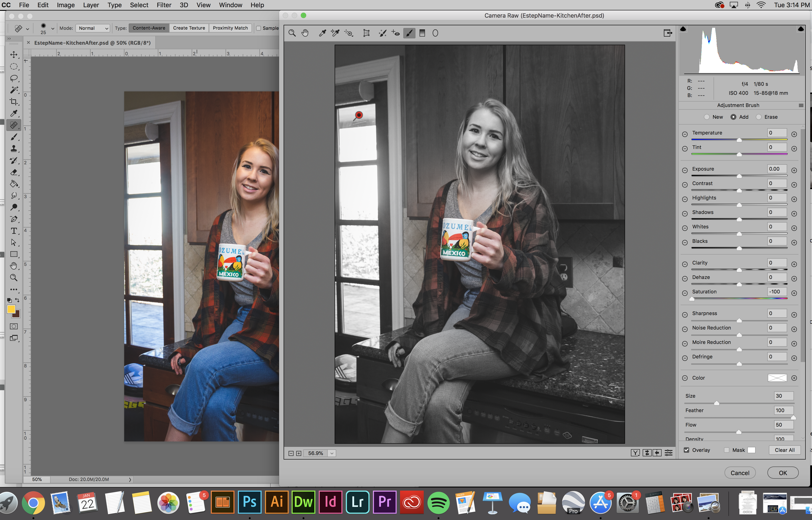Open the Filter menu

(x=164, y=5)
